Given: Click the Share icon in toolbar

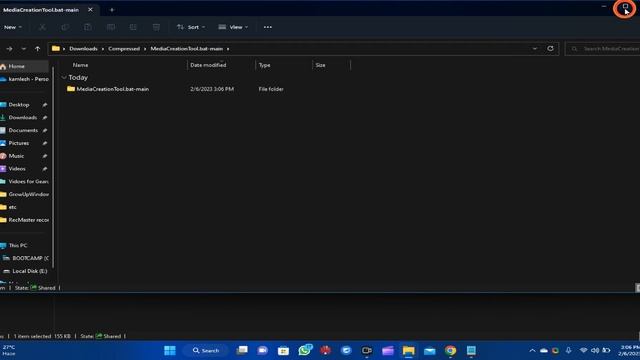Looking at the screenshot, I should 133,27.
